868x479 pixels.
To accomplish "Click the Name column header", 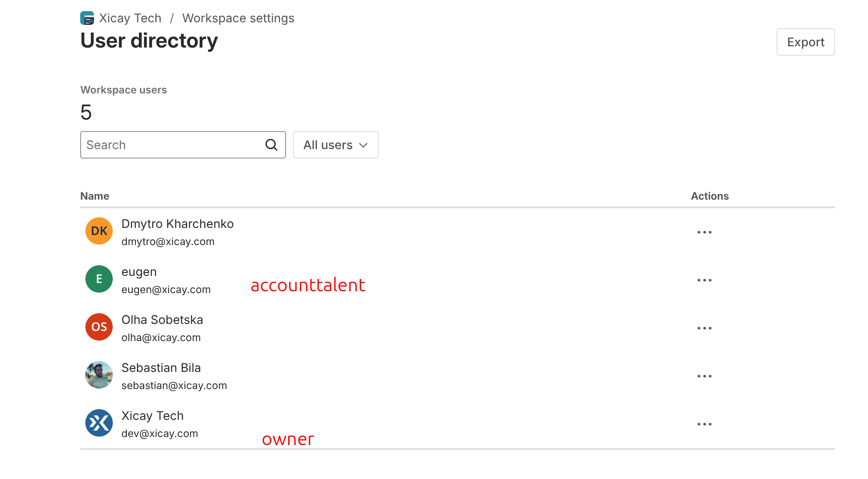I will click(x=95, y=196).
